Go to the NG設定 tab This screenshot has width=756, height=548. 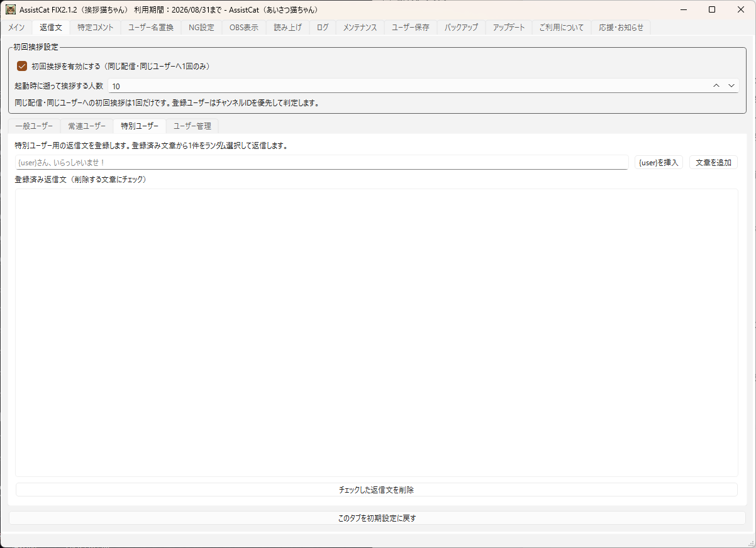(x=201, y=28)
